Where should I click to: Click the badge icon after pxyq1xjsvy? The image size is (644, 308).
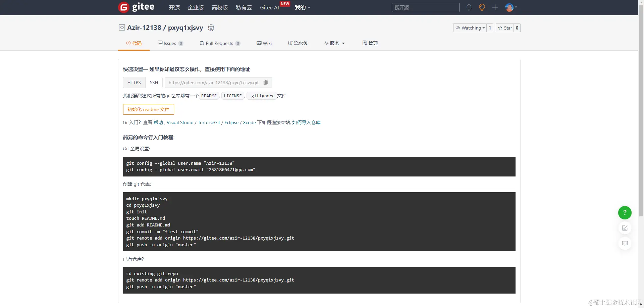(211, 28)
